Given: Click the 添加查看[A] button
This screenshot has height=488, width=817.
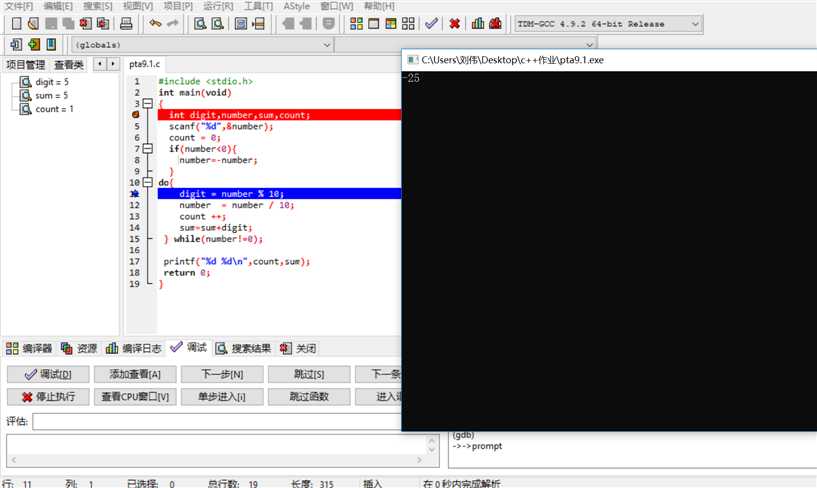Looking at the screenshot, I should pos(135,374).
